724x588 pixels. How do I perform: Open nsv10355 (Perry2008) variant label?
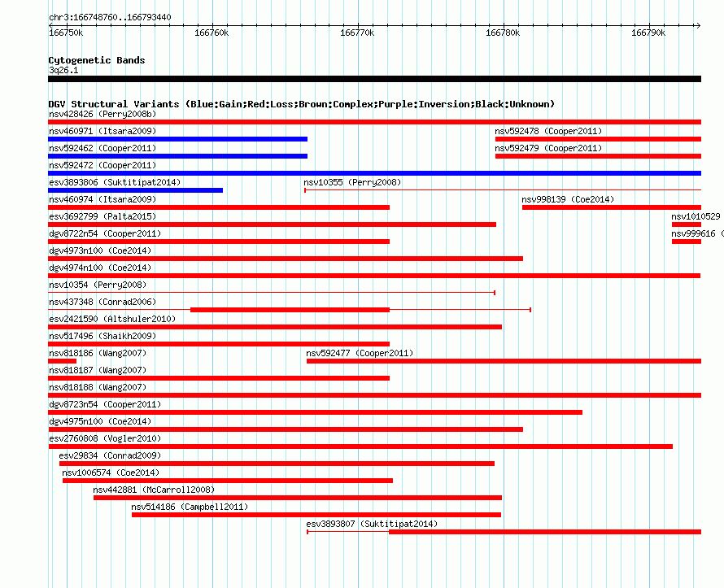pyautogui.click(x=352, y=182)
